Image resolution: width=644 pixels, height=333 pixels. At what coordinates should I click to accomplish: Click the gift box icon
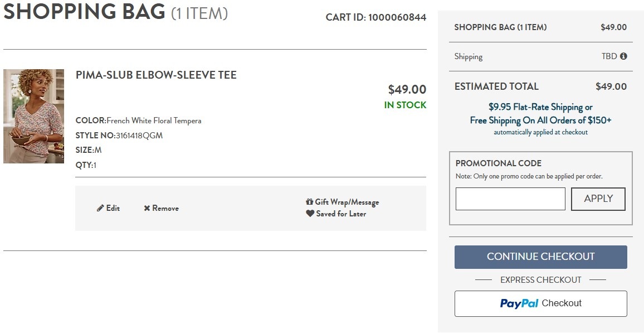[310, 202]
